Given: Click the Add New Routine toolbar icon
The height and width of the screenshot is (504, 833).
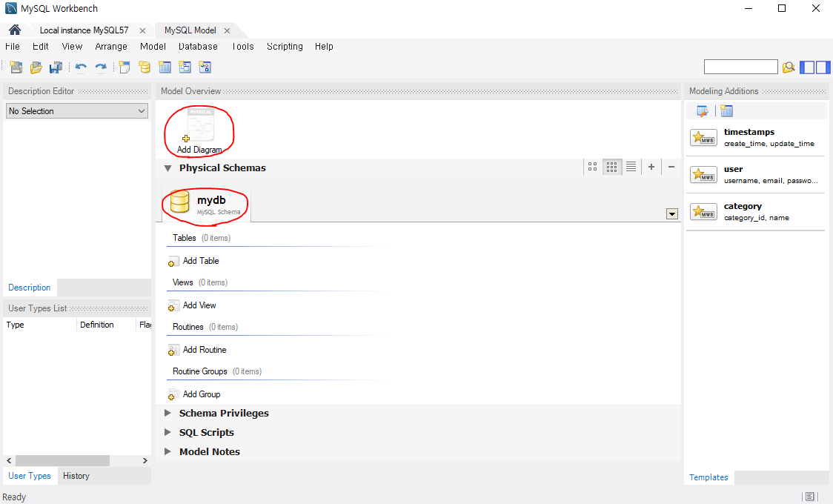Looking at the screenshot, I should (x=205, y=67).
